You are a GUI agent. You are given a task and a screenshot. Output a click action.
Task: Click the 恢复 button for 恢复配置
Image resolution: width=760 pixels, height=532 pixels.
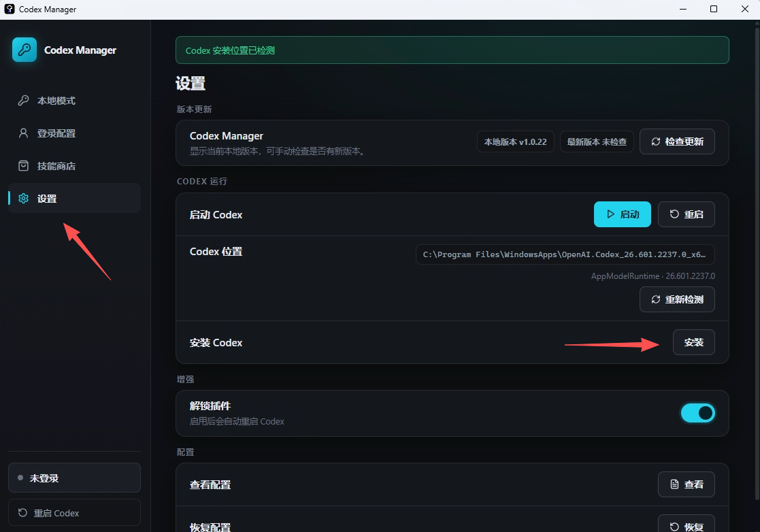pos(687,525)
